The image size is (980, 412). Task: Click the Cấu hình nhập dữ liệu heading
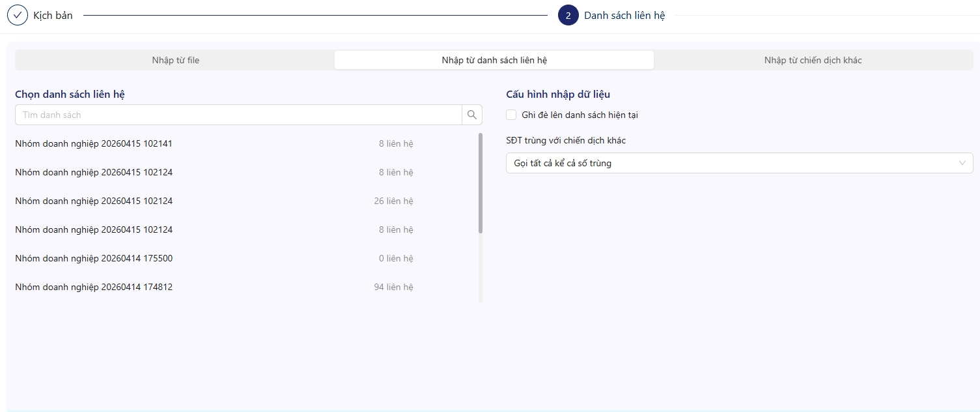coord(558,94)
